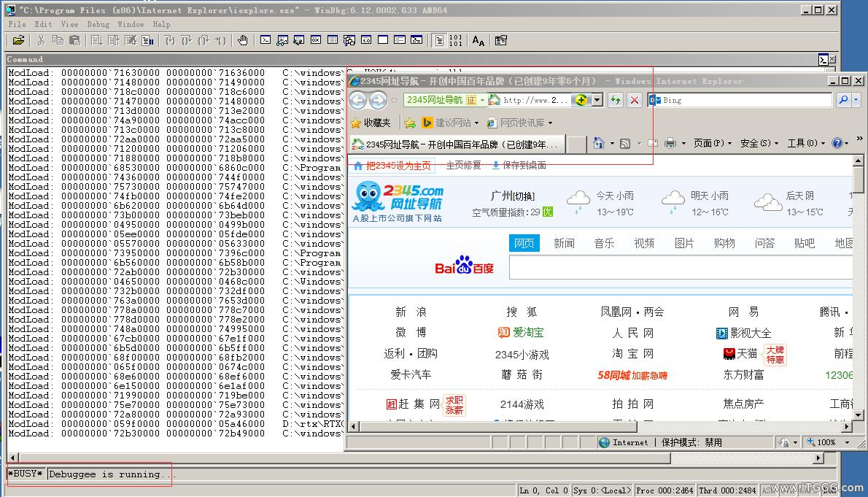
Task: Click the Cut scissors icon in WinDbg toolbar
Action: coord(41,40)
